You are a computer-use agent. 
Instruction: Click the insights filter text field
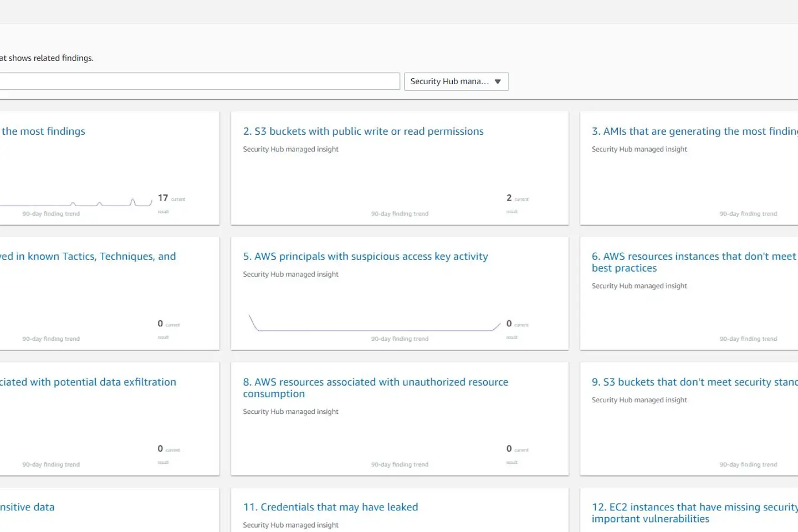[x=199, y=81]
